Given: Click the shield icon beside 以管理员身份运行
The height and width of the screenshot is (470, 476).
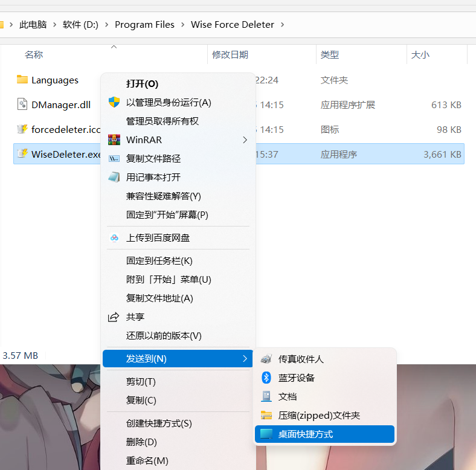Looking at the screenshot, I should [114, 102].
